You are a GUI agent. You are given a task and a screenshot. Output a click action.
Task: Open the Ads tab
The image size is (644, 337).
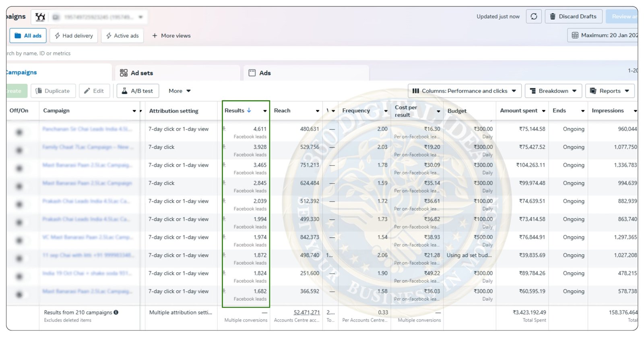tap(260, 73)
